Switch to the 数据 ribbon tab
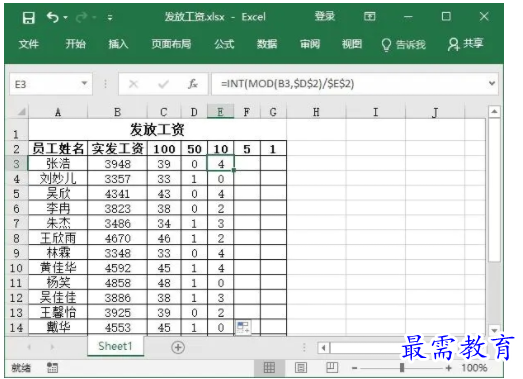523x379 pixels. tap(267, 44)
